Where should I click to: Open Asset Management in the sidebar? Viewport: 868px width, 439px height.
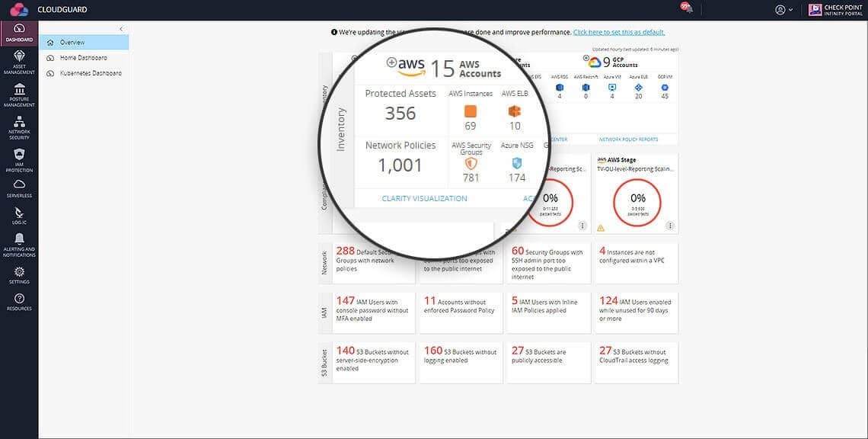pyautogui.click(x=19, y=62)
